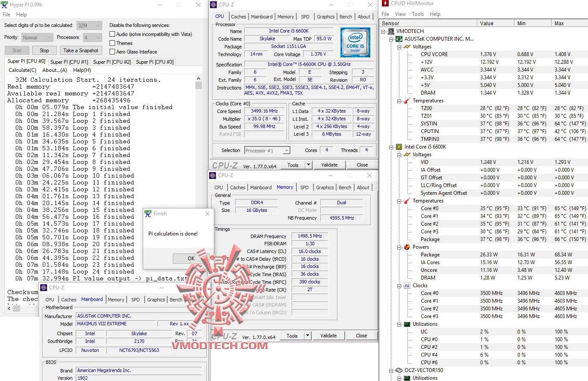This screenshot has width=588, height=381.
Task: Open the 32M digits-of-pi dropdown
Action: [x=98, y=25]
